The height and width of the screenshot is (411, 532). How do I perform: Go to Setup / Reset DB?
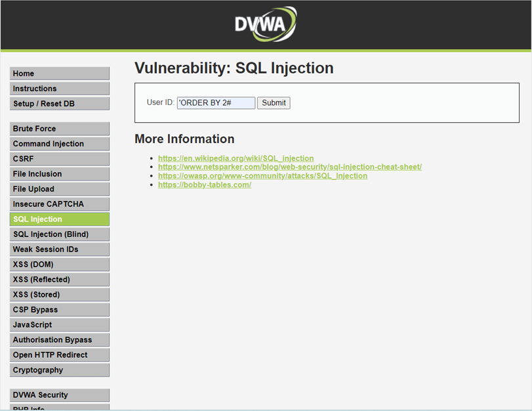60,104
